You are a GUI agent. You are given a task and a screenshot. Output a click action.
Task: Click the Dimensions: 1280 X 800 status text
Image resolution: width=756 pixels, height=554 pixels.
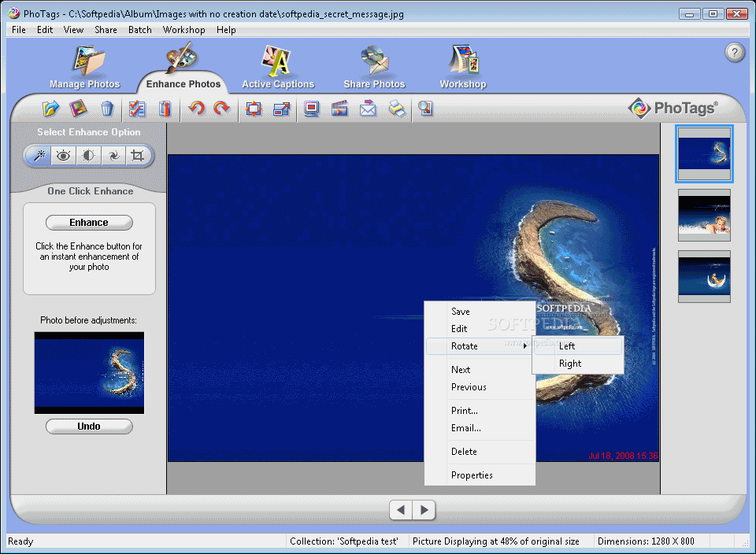click(646, 541)
